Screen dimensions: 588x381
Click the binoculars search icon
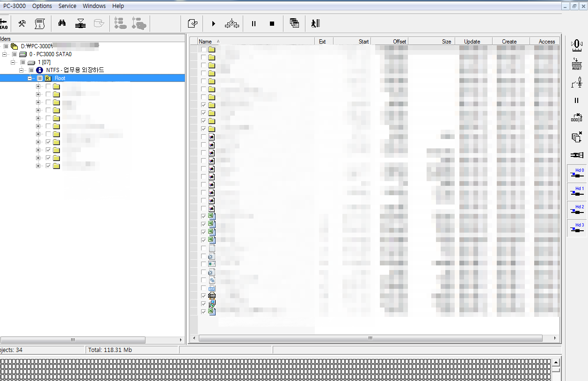point(62,23)
